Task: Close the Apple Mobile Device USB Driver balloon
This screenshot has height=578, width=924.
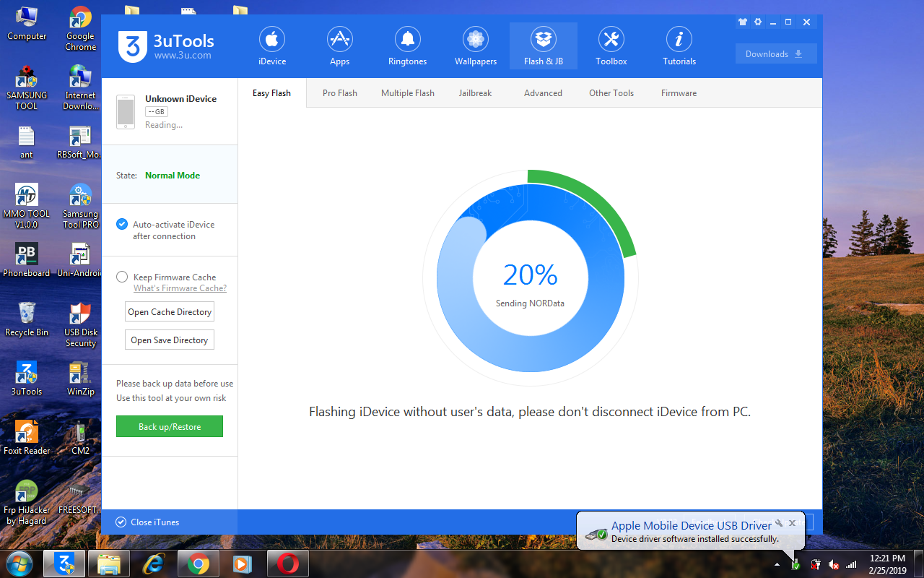Action: coord(792,523)
